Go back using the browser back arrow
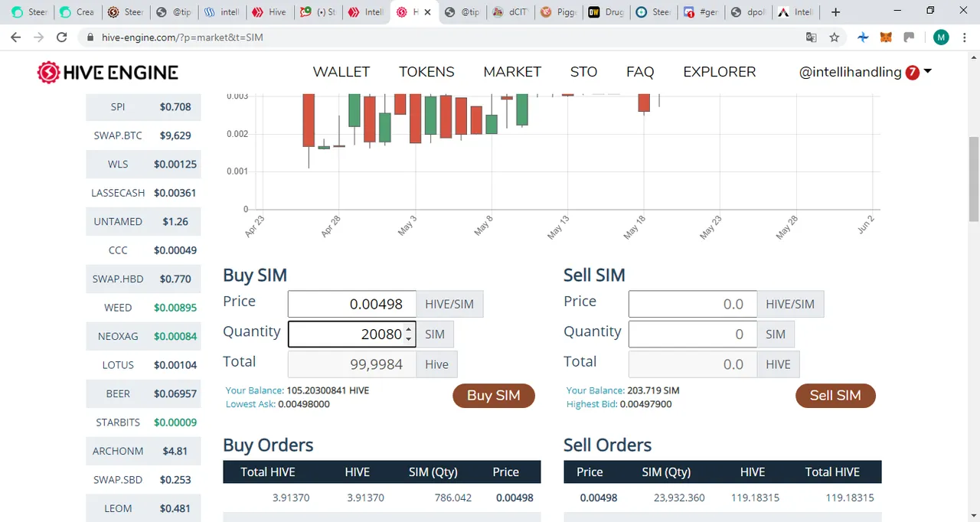The image size is (980, 522). click(15, 37)
